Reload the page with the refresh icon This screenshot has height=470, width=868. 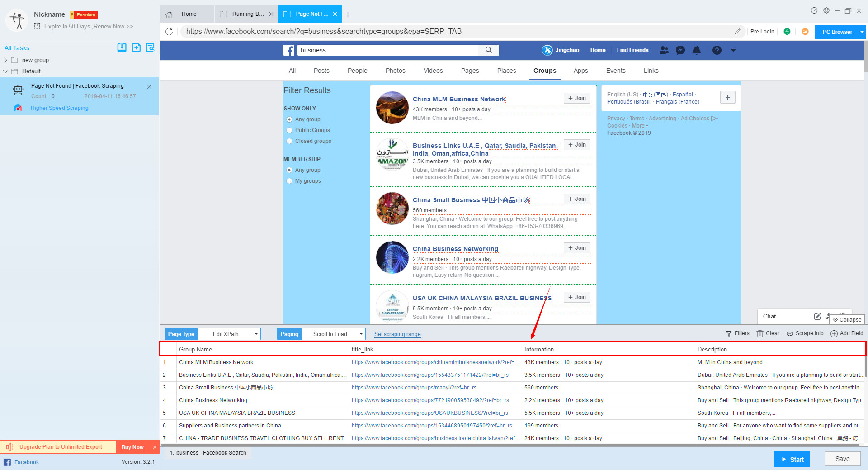click(x=169, y=32)
